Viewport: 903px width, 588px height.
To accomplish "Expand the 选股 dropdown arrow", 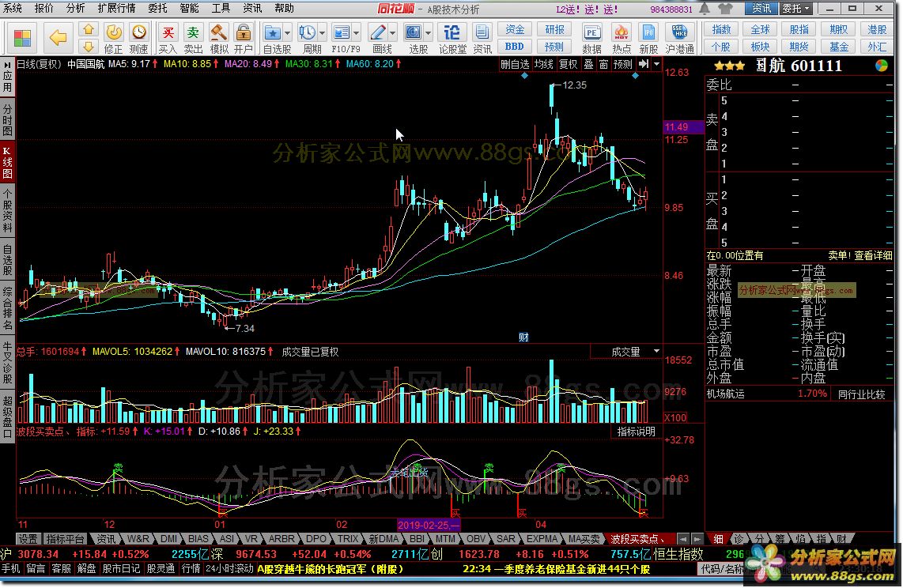I will point(428,32).
